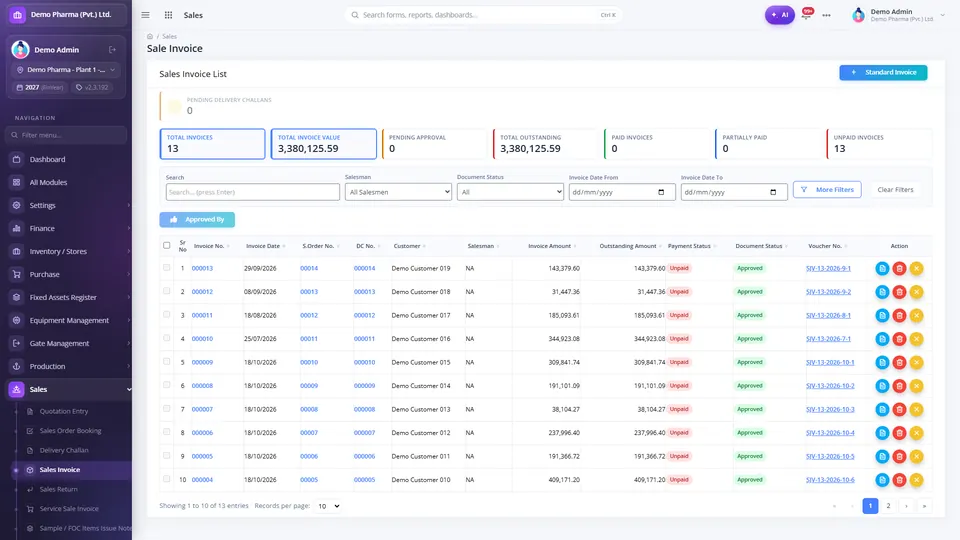Screen dimensions: 960x540
Task: Toggle the hamburger menu icon
Action: pyautogui.click(x=145, y=15)
